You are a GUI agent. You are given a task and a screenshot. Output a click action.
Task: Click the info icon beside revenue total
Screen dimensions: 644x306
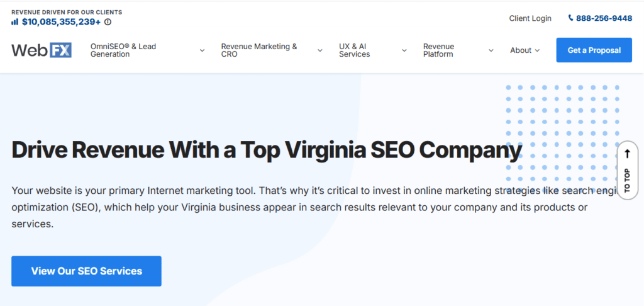pos(108,22)
